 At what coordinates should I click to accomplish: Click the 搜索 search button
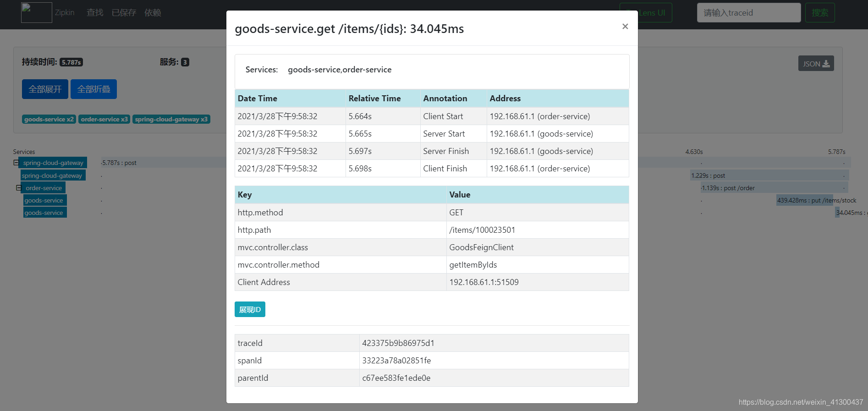[x=820, y=13]
